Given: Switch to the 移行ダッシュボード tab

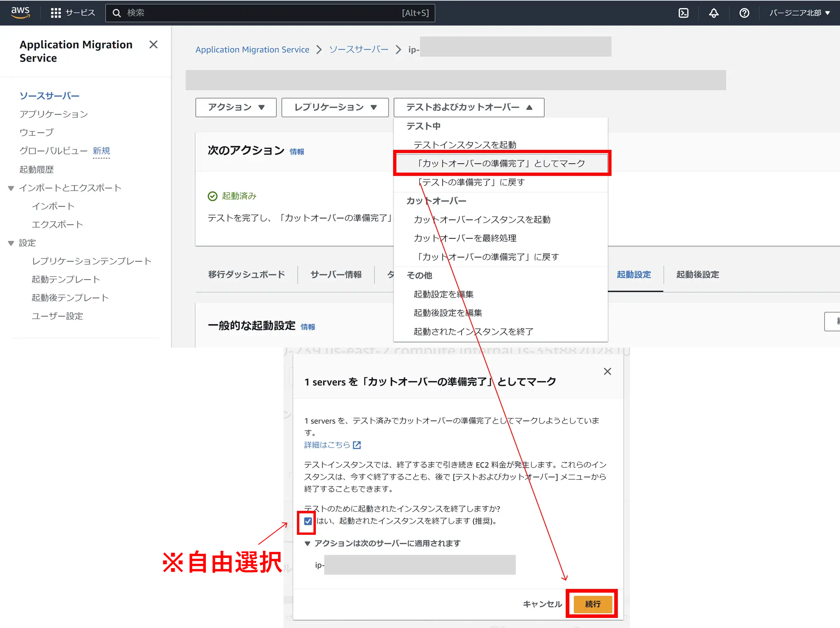Looking at the screenshot, I should 247,275.
